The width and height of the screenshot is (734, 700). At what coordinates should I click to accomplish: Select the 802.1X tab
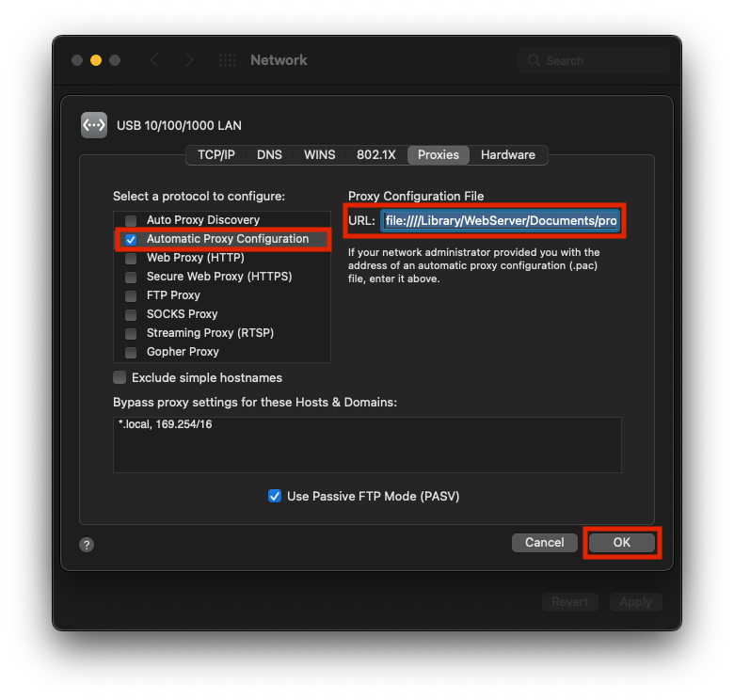pos(376,154)
